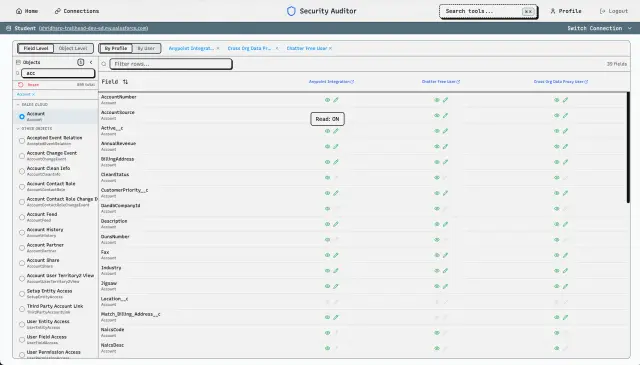The height and width of the screenshot is (365, 640).
Task: Open the Connections page
Action: (x=77, y=11)
